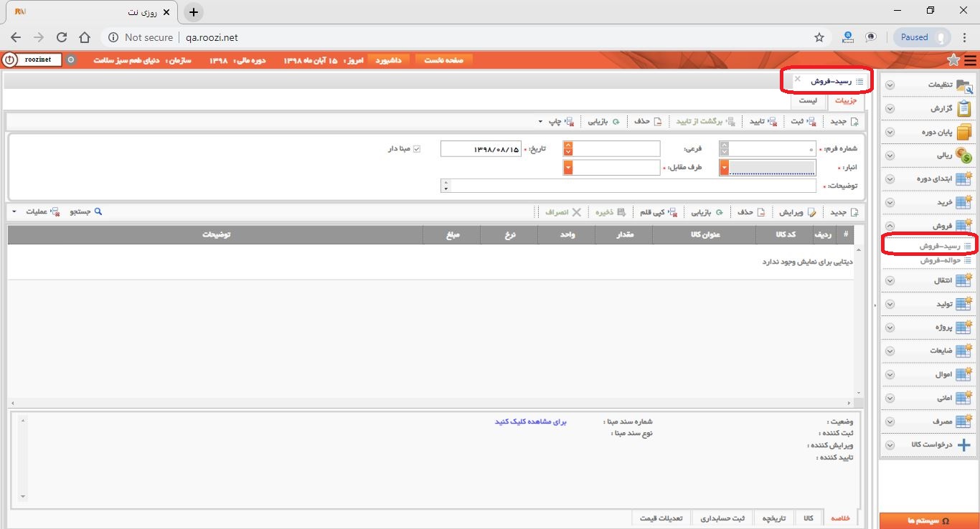The height and width of the screenshot is (529, 980).
Task: Open the عملیات operations dropdown
Action: tap(14, 212)
